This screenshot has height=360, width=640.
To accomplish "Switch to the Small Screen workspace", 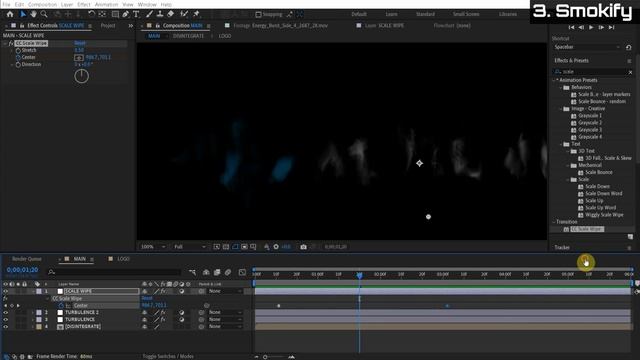I will coord(466,14).
